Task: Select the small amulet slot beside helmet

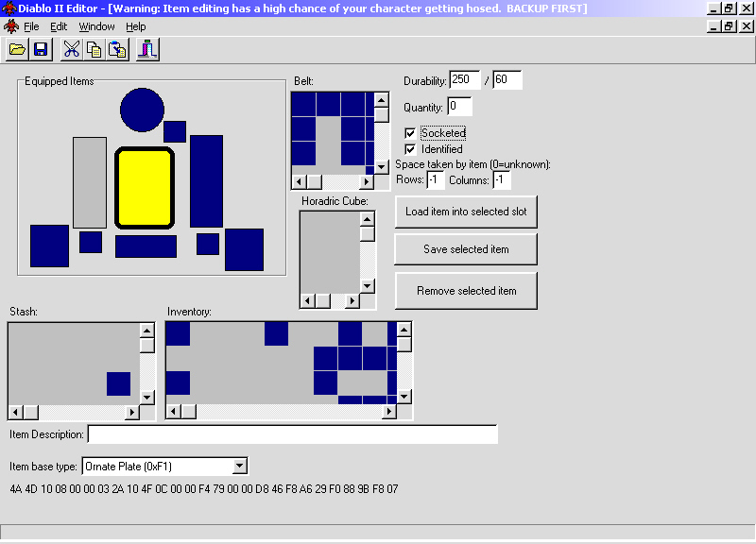Action: click(x=175, y=131)
